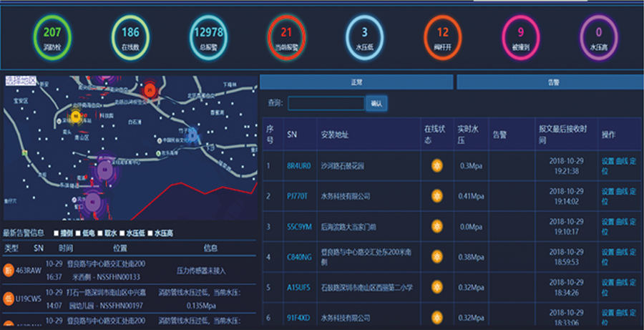Click the 查询 search input field

tap(326, 104)
